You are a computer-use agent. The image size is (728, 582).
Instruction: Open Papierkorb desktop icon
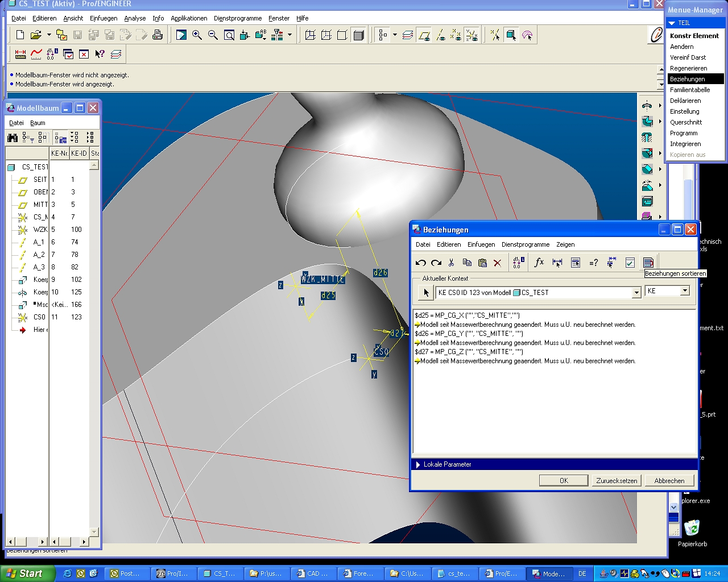pyautogui.click(x=692, y=533)
